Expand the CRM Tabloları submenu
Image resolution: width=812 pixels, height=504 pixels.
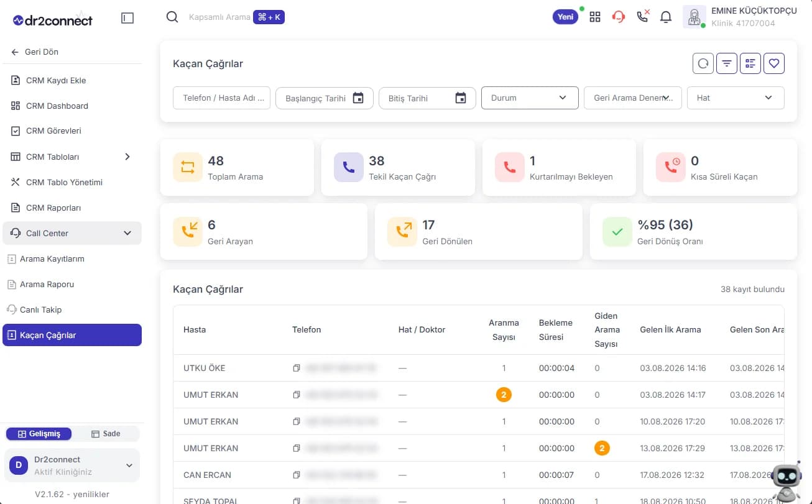click(127, 157)
